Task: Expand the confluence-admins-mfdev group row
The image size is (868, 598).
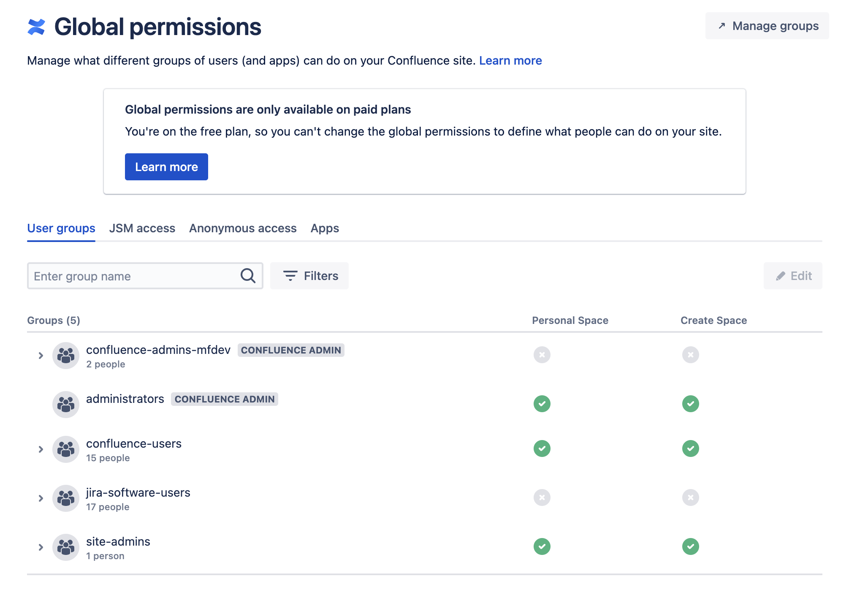Action: click(41, 356)
